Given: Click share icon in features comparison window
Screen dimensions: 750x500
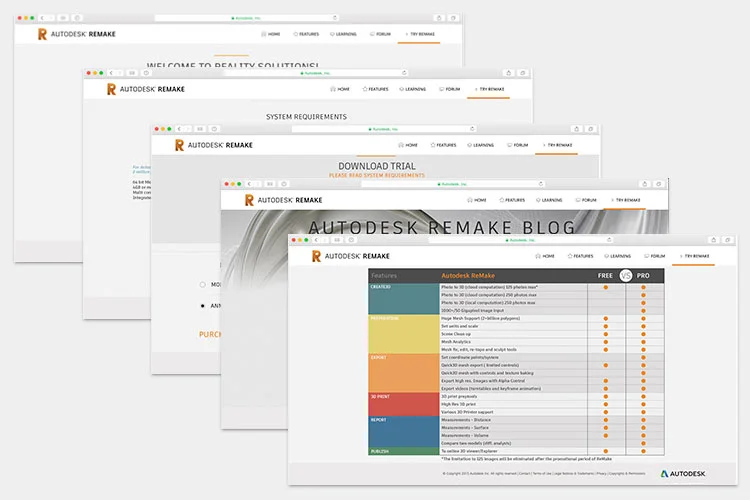Looking at the screenshot, I should (713, 240).
